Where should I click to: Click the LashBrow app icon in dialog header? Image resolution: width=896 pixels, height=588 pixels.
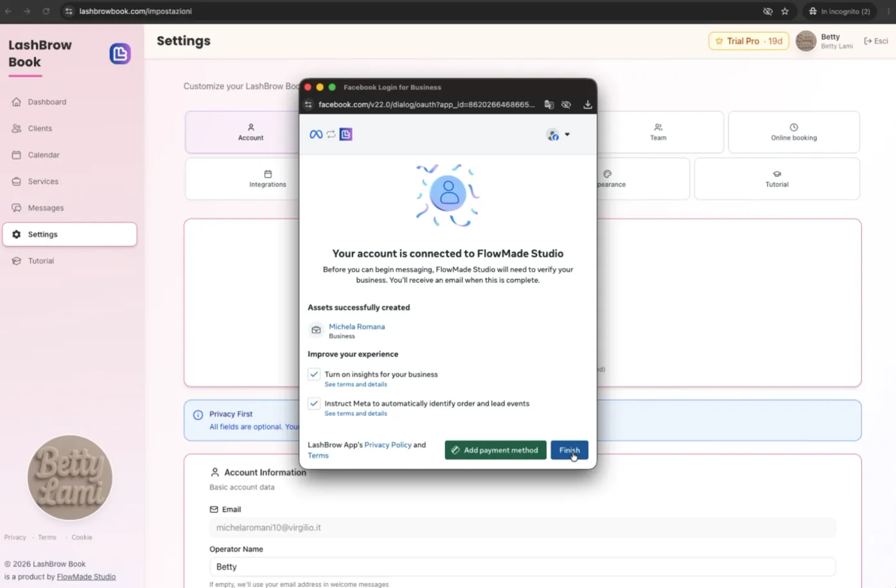[346, 135]
